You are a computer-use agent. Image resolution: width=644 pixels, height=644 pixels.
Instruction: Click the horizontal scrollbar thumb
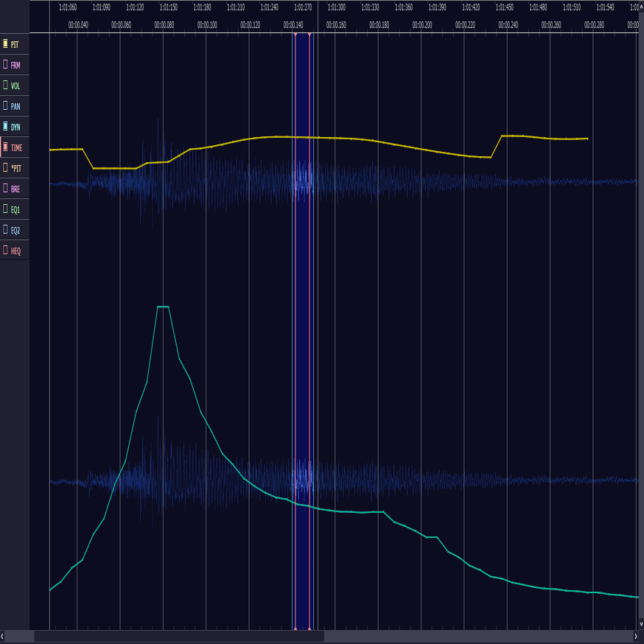pos(179,636)
